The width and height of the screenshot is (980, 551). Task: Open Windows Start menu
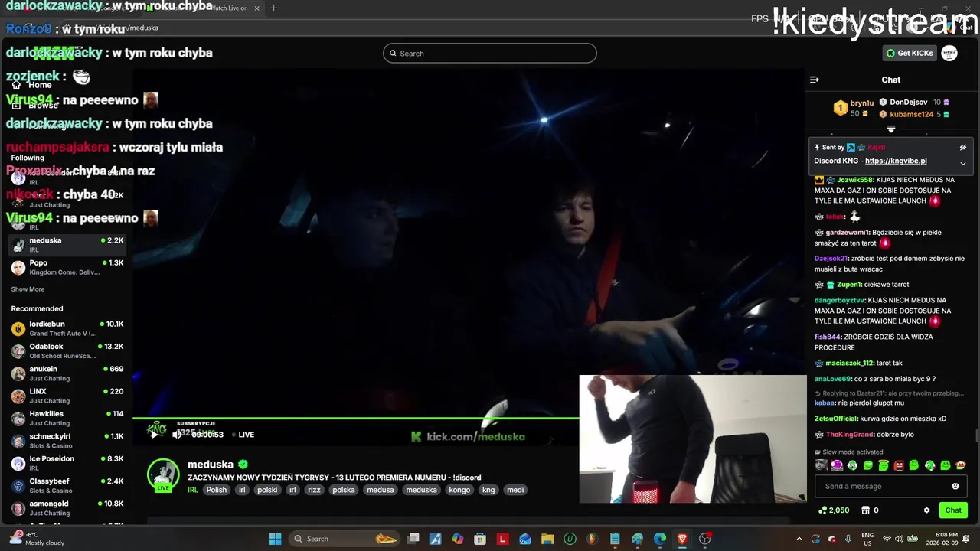click(x=275, y=539)
